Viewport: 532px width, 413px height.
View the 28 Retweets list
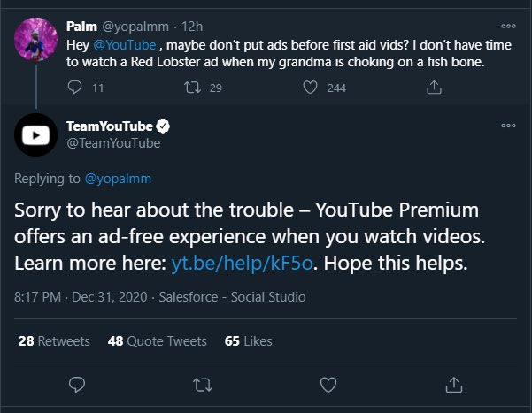(53, 340)
